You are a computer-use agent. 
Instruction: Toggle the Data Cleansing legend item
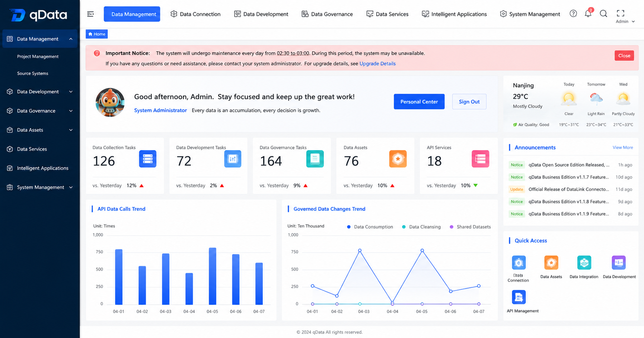(421, 227)
